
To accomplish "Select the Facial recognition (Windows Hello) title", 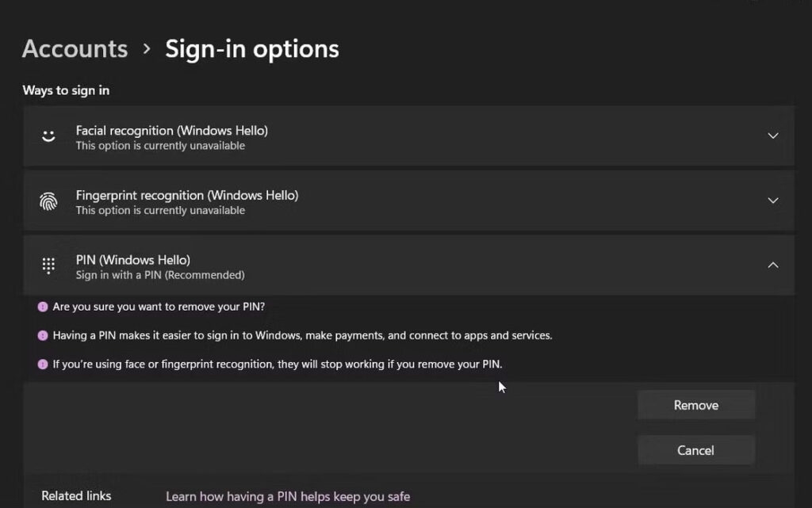I will click(x=172, y=130).
